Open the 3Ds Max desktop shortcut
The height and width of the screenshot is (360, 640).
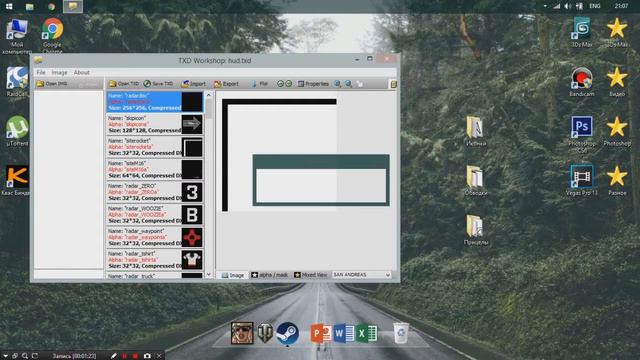(582, 32)
